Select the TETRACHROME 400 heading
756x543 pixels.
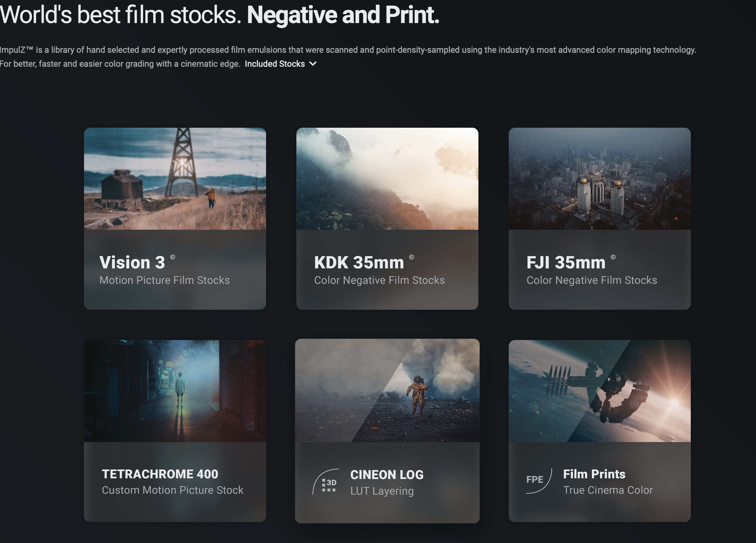(x=160, y=474)
